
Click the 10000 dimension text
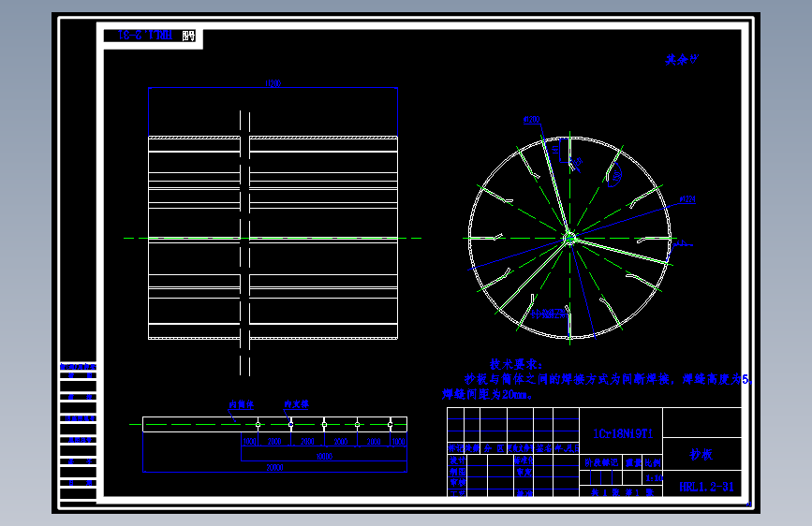point(324,457)
